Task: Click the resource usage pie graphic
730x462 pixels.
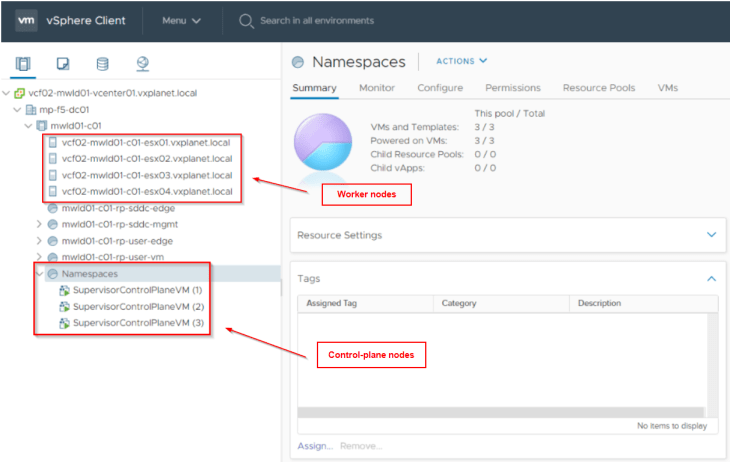Action: point(323,142)
